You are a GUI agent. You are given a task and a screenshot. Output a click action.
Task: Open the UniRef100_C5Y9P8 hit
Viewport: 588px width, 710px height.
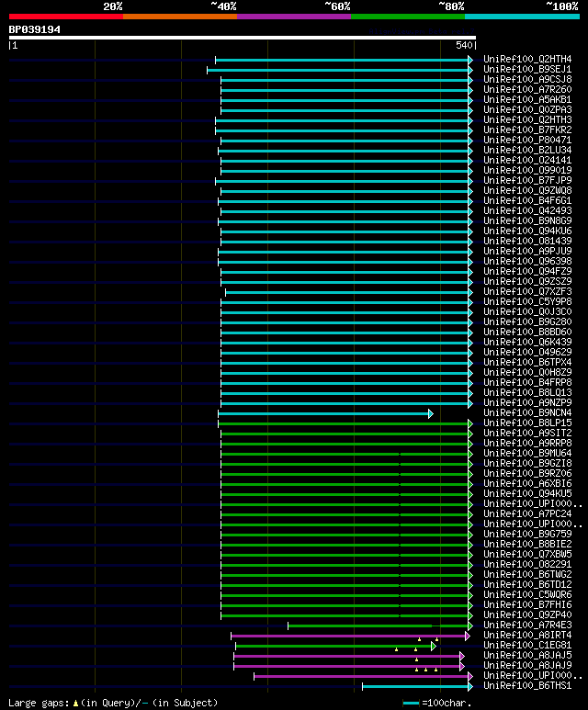point(527,301)
